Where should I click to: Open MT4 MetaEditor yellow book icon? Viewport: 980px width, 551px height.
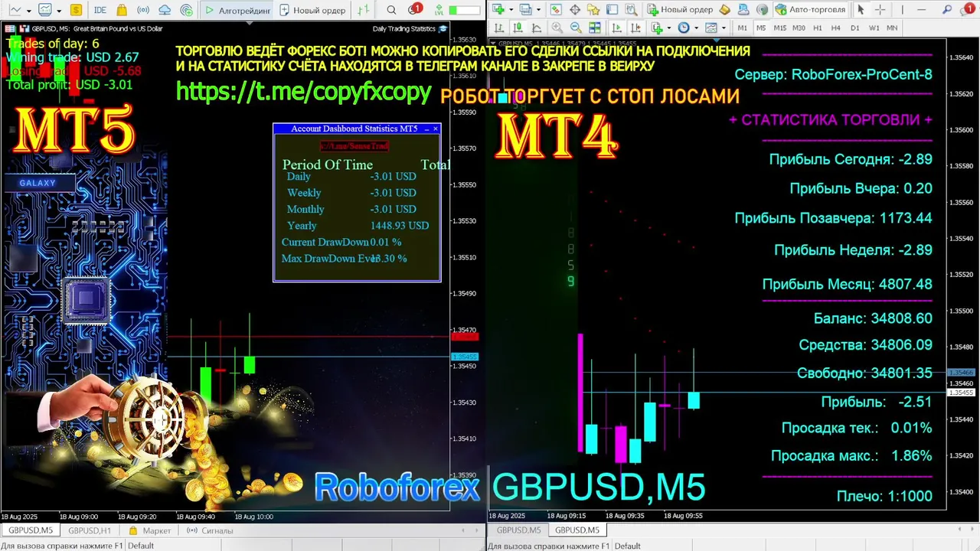click(x=724, y=10)
